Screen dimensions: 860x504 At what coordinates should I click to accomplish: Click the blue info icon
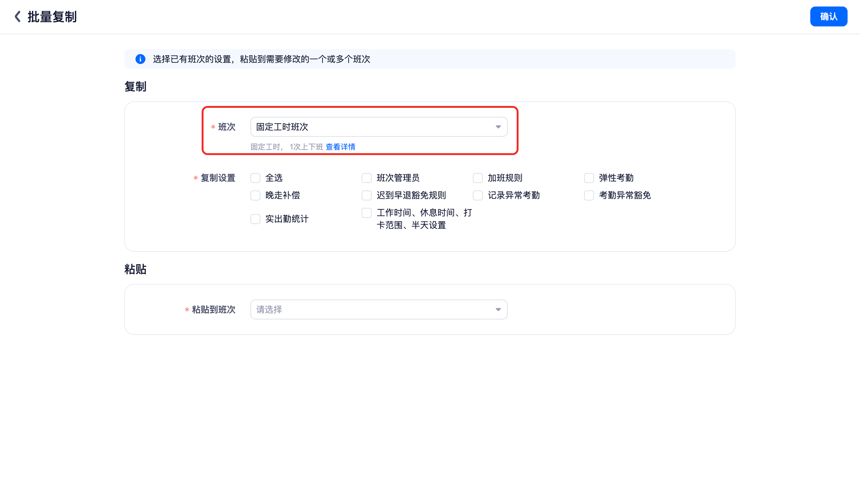click(x=140, y=59)
